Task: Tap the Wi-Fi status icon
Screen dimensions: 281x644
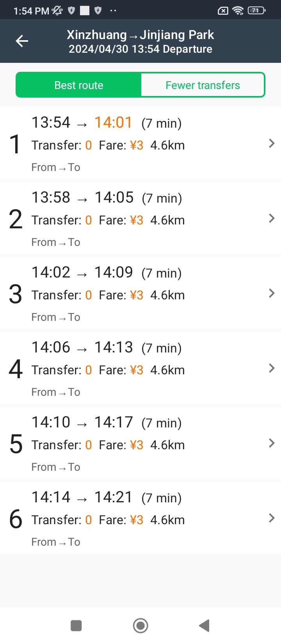Action: 238,11
